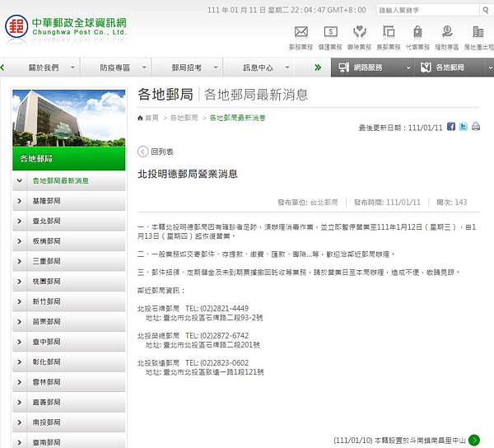Open the 代售業務 shopping bag icon
Viewport: 494px width, 448px height.
417,31
